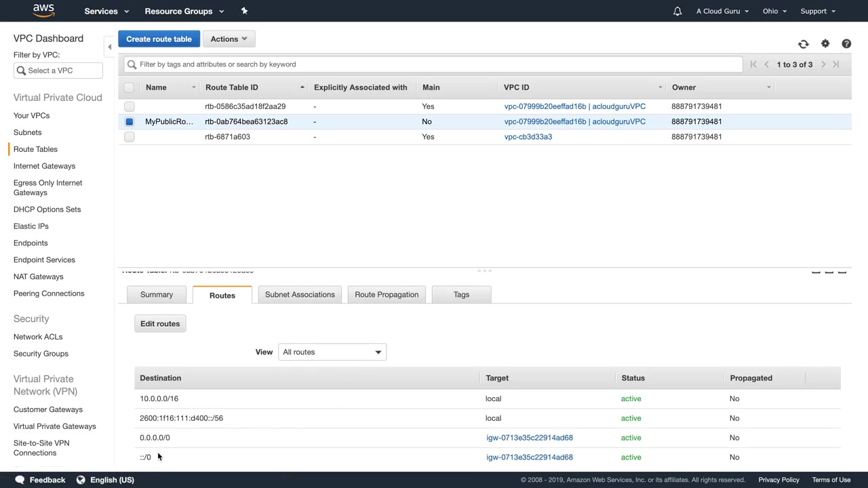Toggle the select-all header checkbox
This screenshot has height=488, width=868.
129,87
